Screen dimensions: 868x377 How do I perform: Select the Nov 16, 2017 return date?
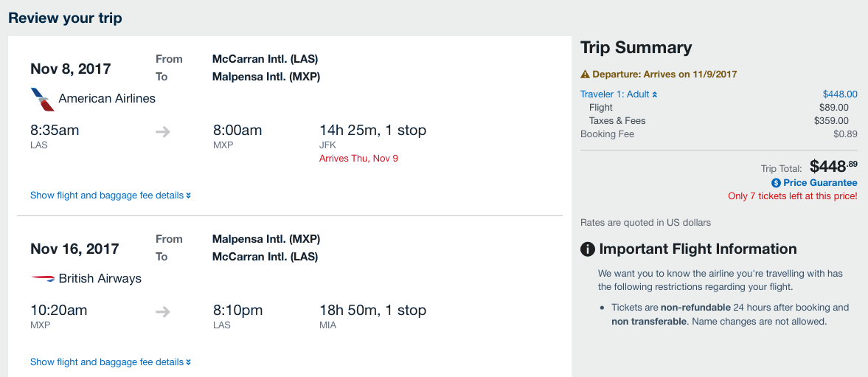74,249
